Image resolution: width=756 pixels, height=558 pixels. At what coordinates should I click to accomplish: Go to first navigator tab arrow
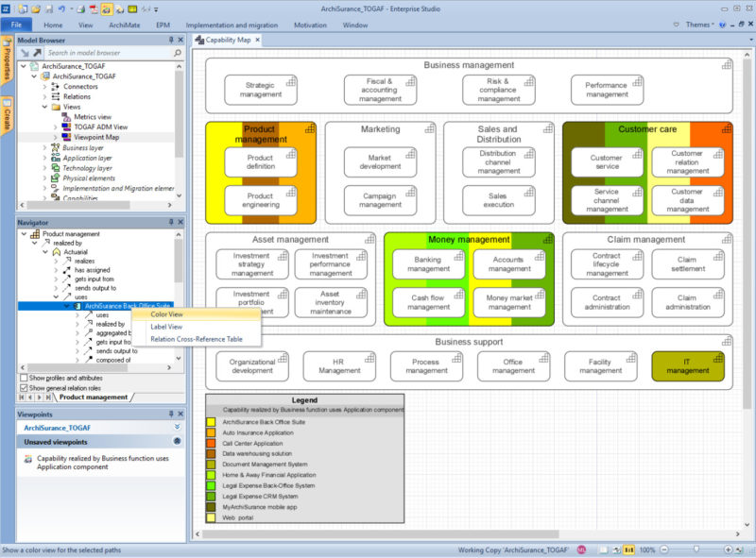(x=22, y=397)
